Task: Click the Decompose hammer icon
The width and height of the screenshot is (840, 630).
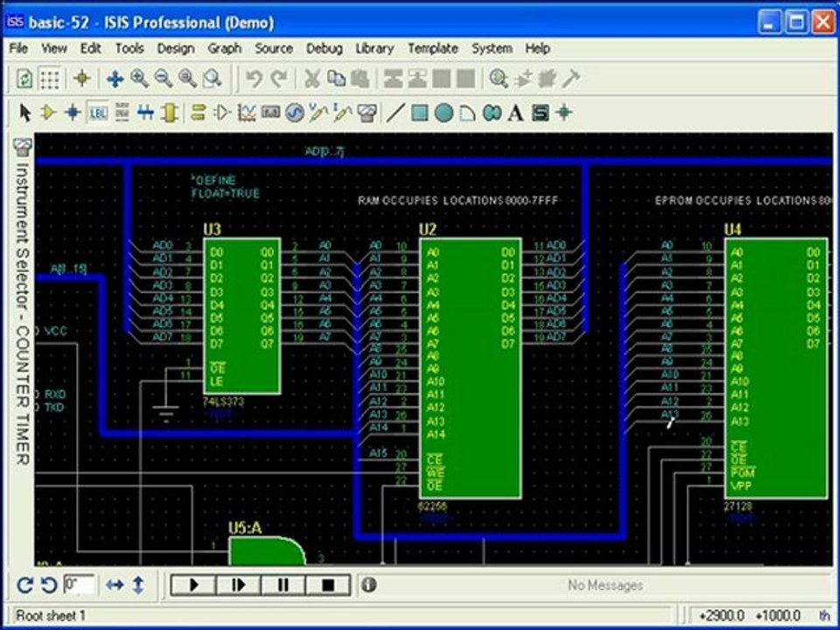Action: [x=571, y=79]
